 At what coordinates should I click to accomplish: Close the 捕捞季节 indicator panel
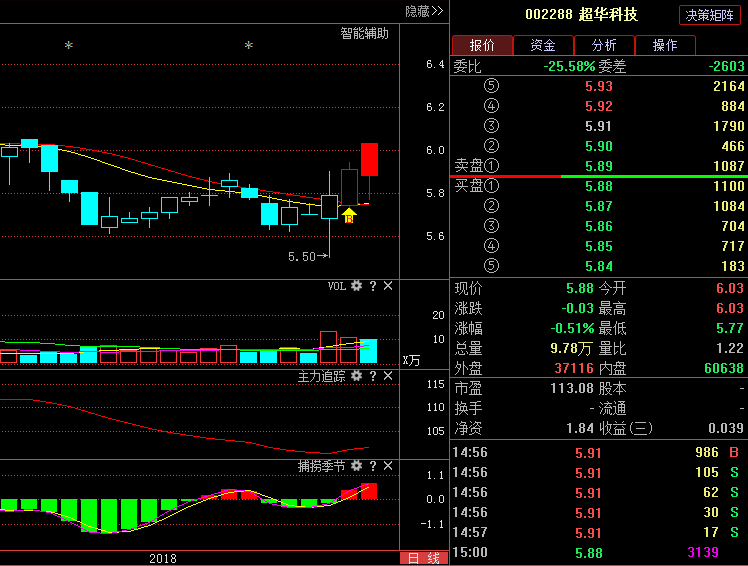click(x=388, y=466)
